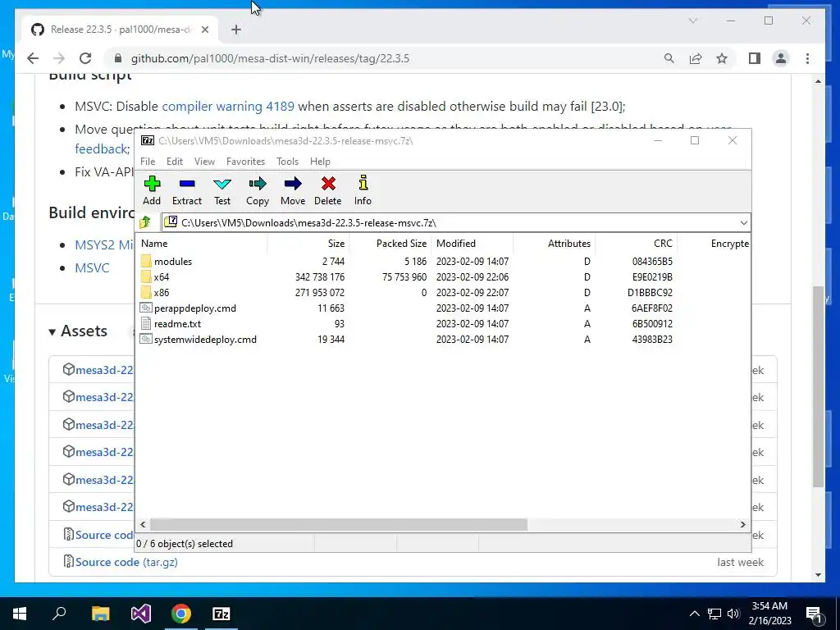Click the Extract toolbar icon
This screenshot has height=630, width=840.
(x=187, y=184)
